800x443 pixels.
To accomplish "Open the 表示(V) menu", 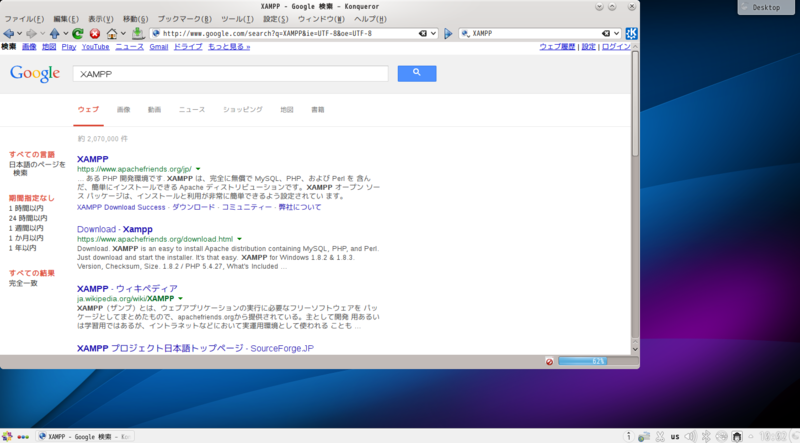I will click(101, 19).
